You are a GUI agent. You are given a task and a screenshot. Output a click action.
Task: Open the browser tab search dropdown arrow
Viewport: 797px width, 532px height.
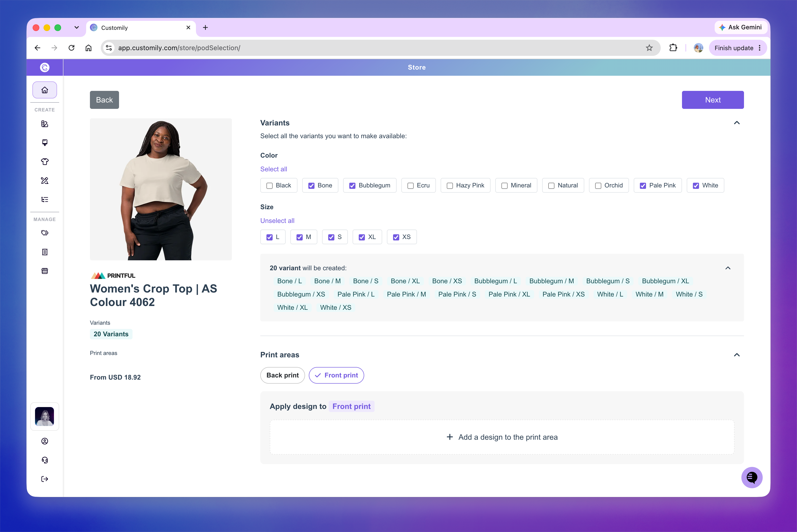77,27
